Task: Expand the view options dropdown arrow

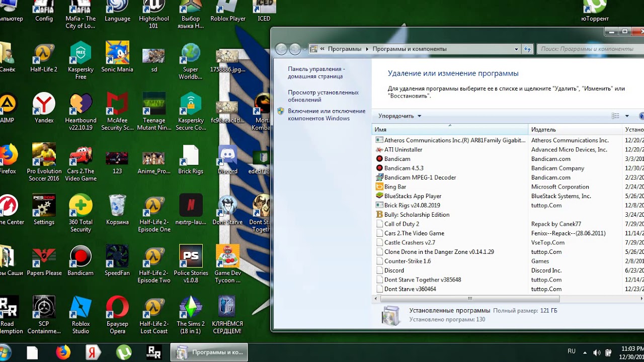Action: pyautogui.click(x=627, y=116)
